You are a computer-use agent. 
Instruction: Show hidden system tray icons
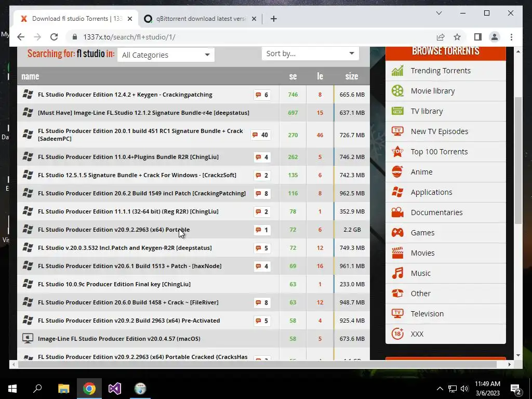440,389
